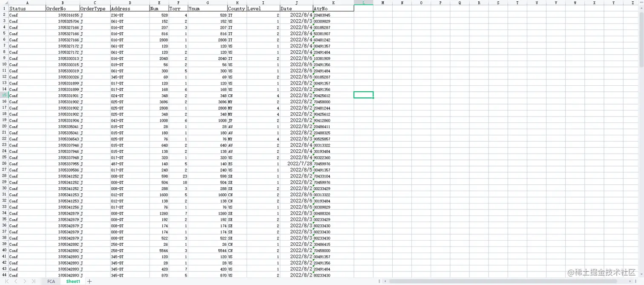This screenshot has height=285, width=644.
Task: Add a new sheet with plus icon
Action: (89, 281)
